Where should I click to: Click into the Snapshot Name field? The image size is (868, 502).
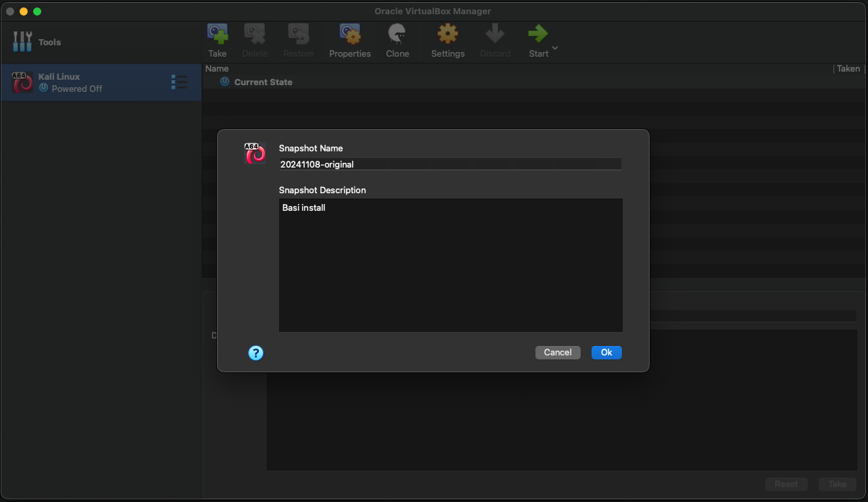[450, 164]
